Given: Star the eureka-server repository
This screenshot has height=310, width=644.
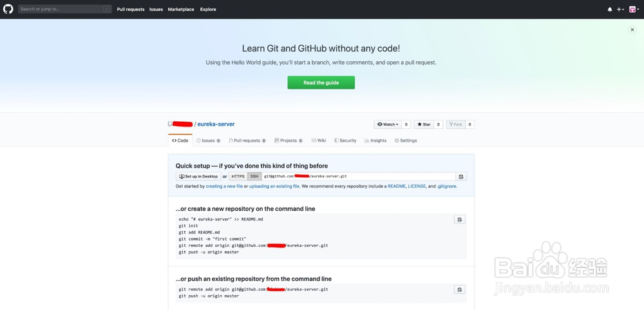Looking at the screenshot, I should pyautogui.click(x=424, y=124).
